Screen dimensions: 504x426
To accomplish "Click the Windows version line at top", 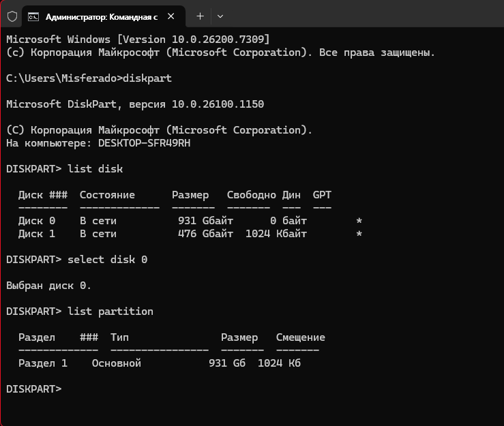I will (x=137, y=40).
